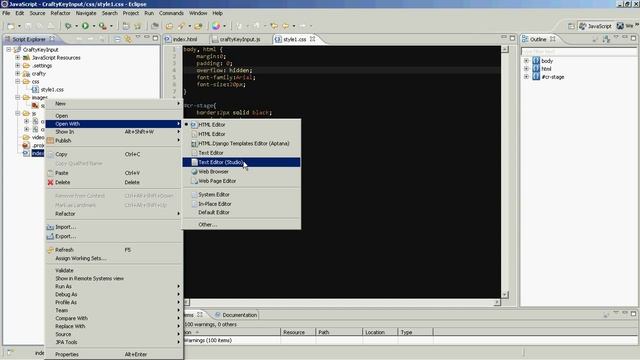The image size is (640, 360).
Task: Click the Debug bug toolbar icon
Action: click(x=68, y=26)
